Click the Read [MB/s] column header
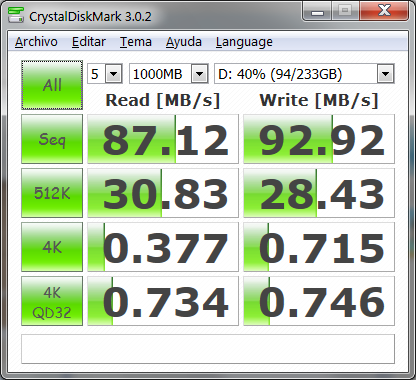416x380 pixels. click(163, 100)
